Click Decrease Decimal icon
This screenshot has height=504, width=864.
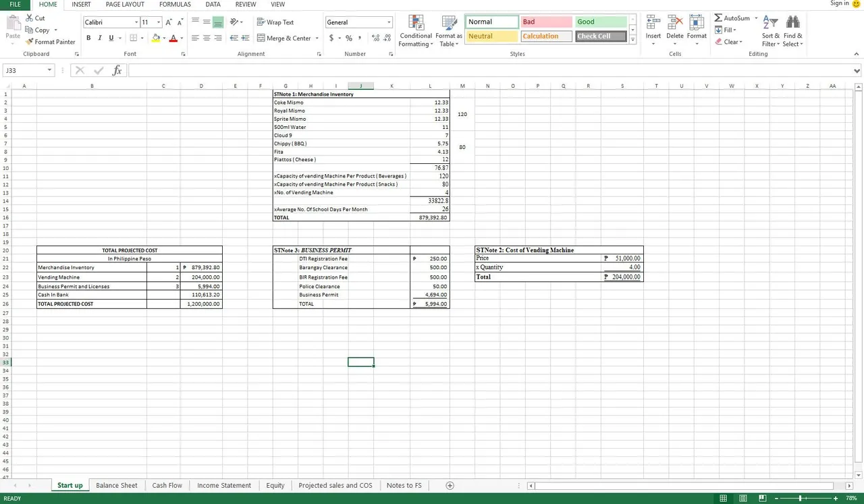(387, 38)
